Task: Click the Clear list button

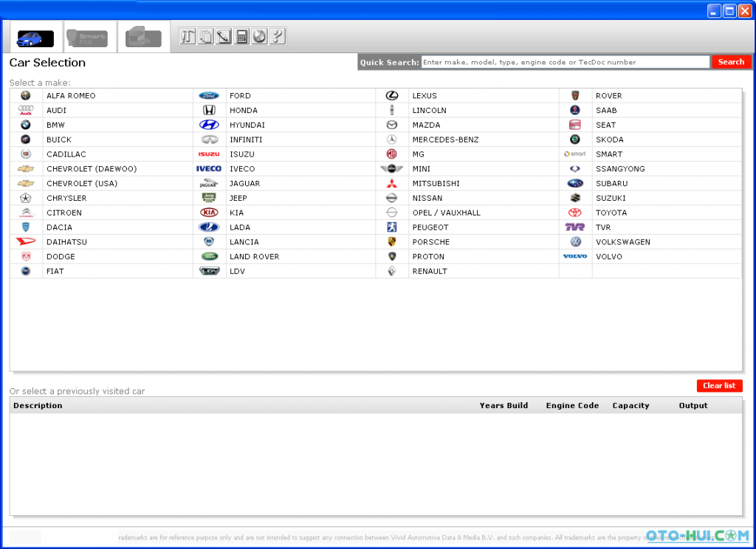Action: (719, 386)
